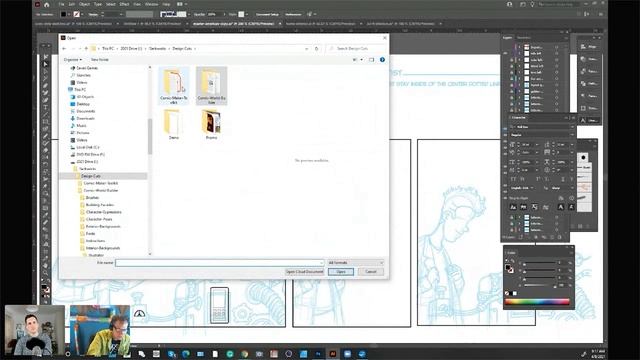Click the blue help icon in the Open dialog

click(x=382, y=60)
